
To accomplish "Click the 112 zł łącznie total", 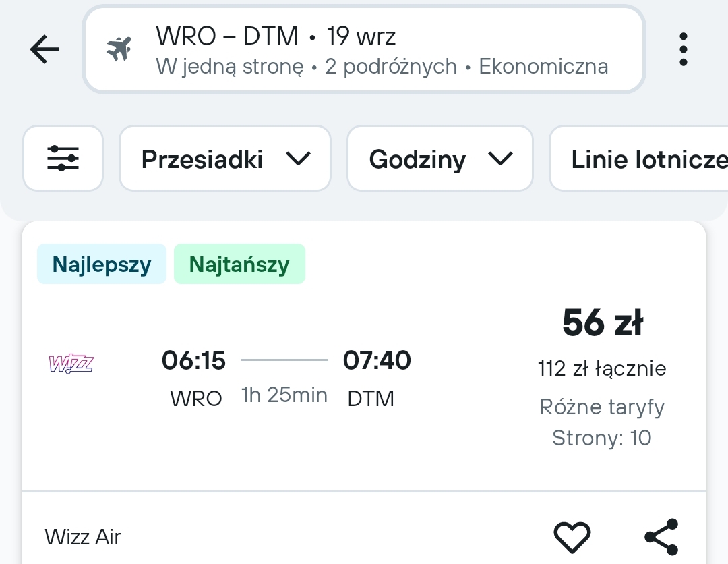I will coord(602,369).
